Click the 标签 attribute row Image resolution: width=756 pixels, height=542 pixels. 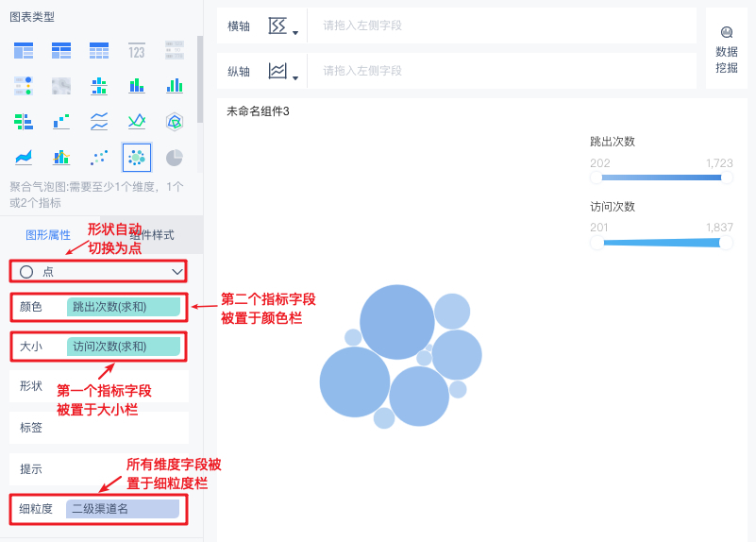(x=99, y=427)
